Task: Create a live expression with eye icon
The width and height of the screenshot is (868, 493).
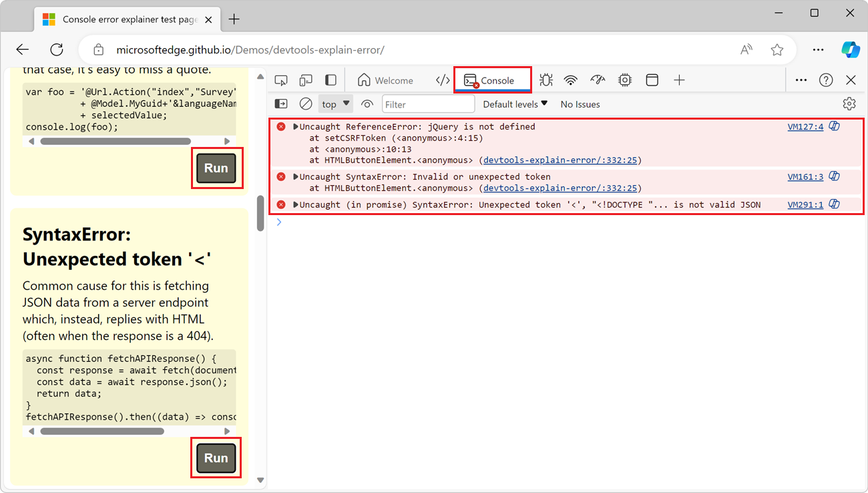Action: pyautogui.click(x=367, y=104)
